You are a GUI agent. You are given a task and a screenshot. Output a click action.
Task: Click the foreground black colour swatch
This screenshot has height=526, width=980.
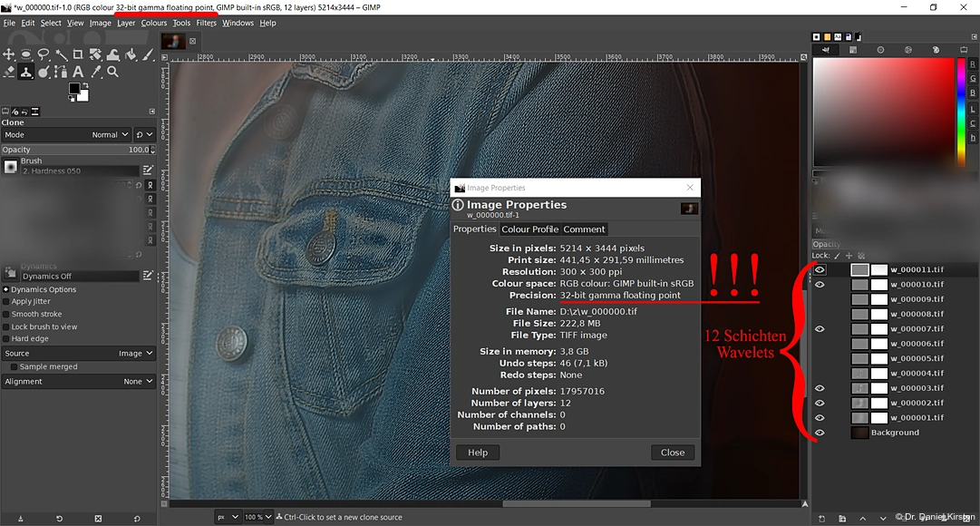coord(73,88)
